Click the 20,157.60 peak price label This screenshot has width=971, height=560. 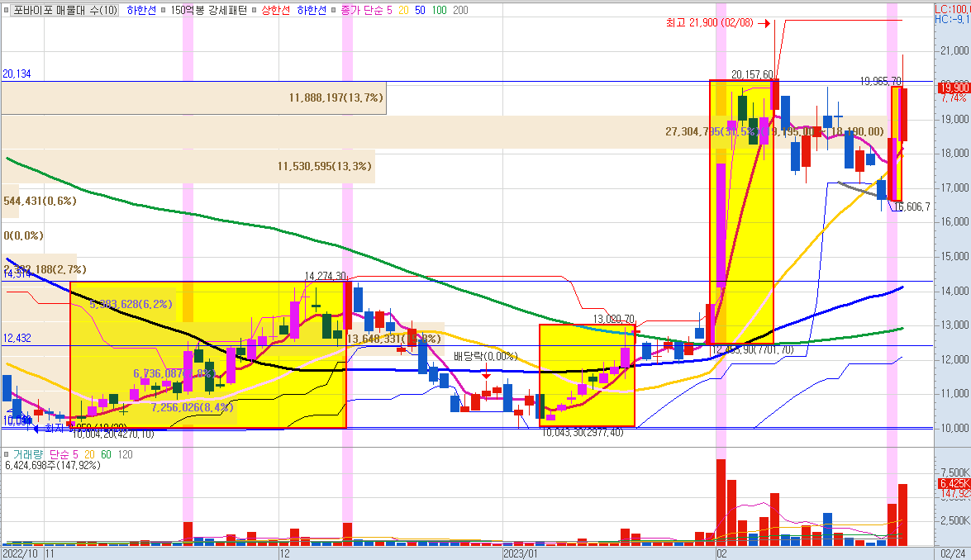752,74
